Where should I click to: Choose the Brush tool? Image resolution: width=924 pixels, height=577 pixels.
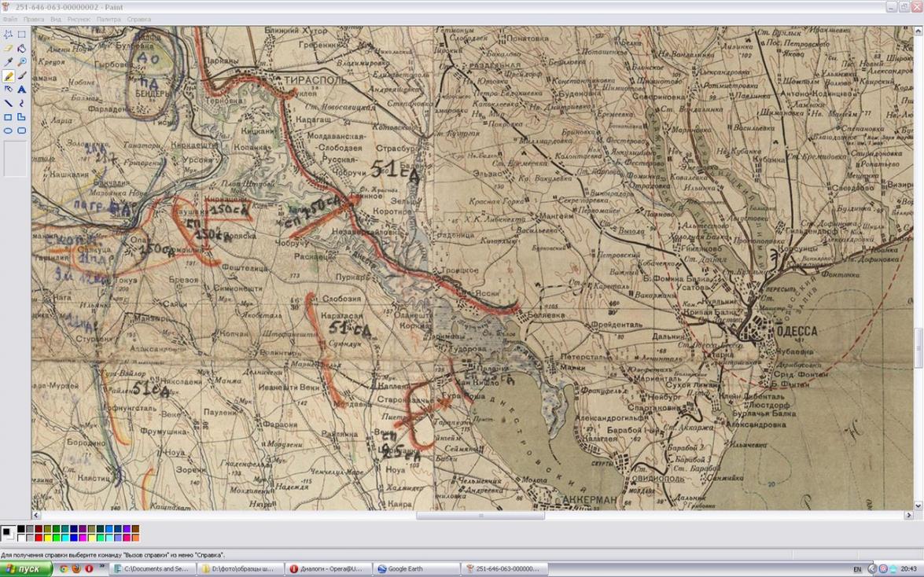pos(22,76)
